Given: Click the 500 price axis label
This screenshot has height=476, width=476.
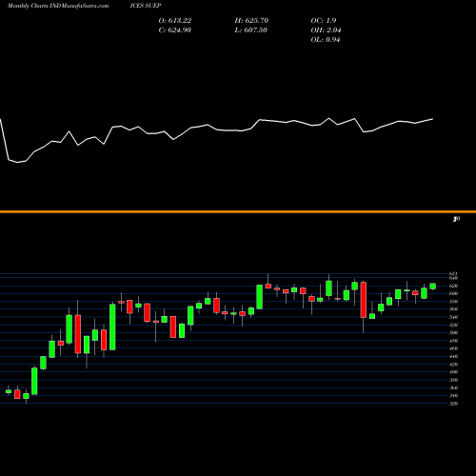Looking at the screenshot, I should (x=453, y=333).
